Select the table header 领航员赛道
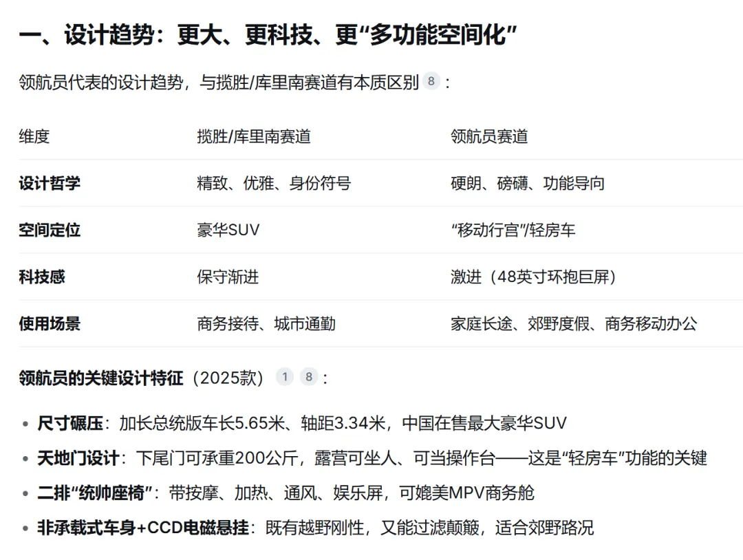Image resolution: width=743 pixels, height=560 pixels. (490, 136)
